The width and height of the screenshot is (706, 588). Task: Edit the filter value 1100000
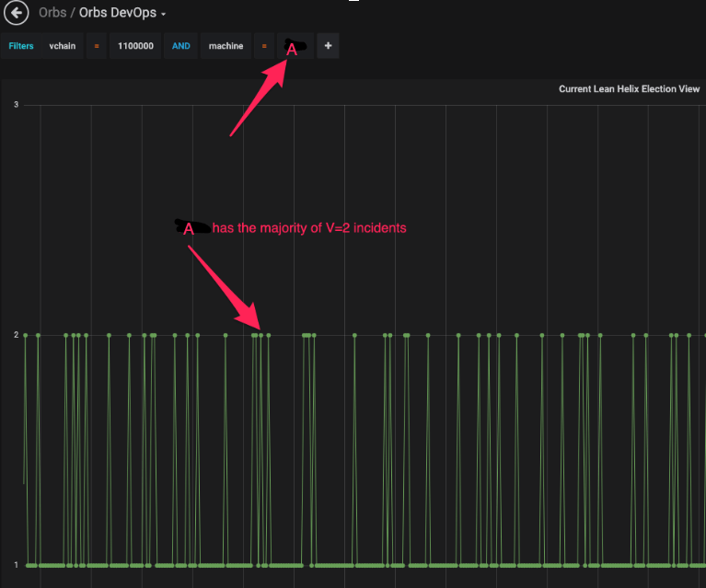[135, 46]
